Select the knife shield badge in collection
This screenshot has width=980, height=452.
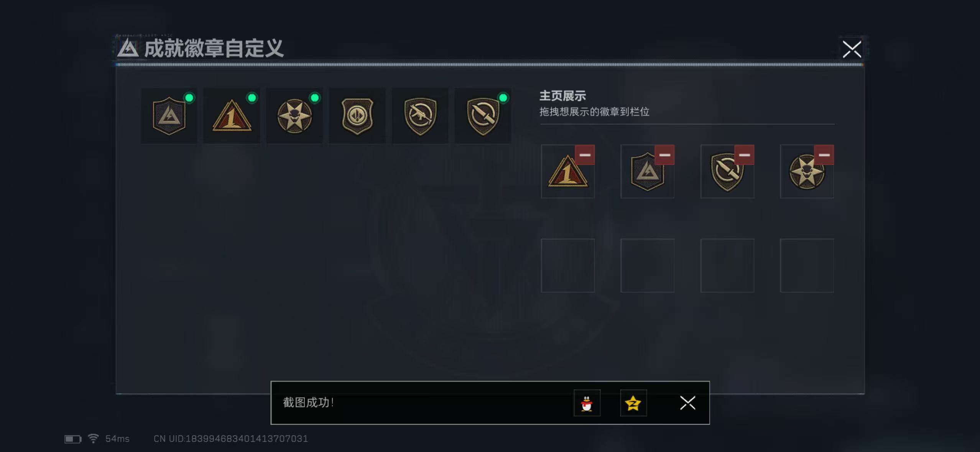pos(483,116)
